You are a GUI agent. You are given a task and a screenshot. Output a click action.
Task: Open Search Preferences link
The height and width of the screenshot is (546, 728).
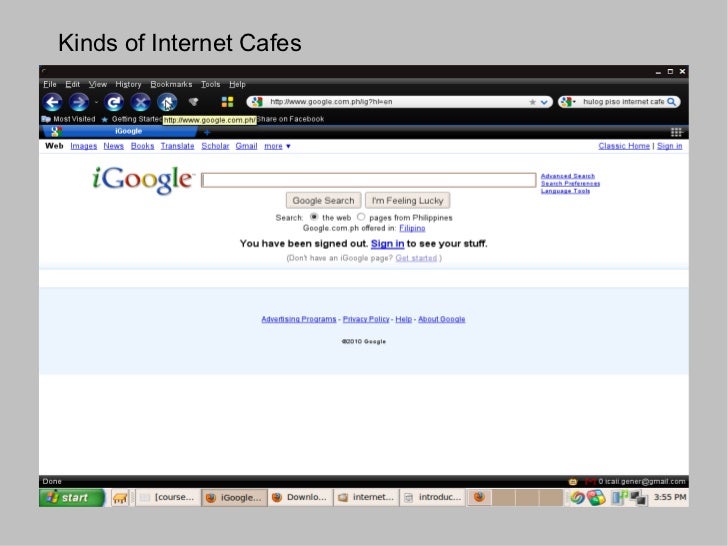[x=570, y=183]
